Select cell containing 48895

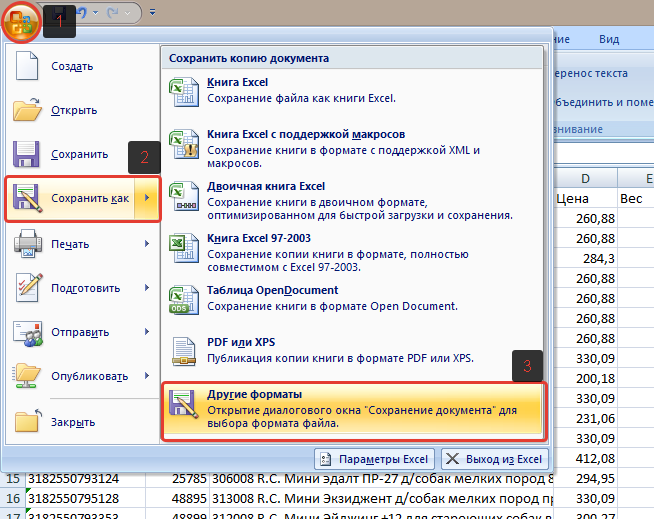coord(177,499)
